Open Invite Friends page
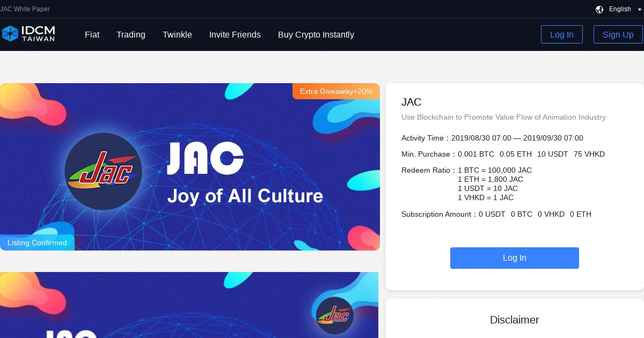Screen dimensions: 644x338 (235, 34)
